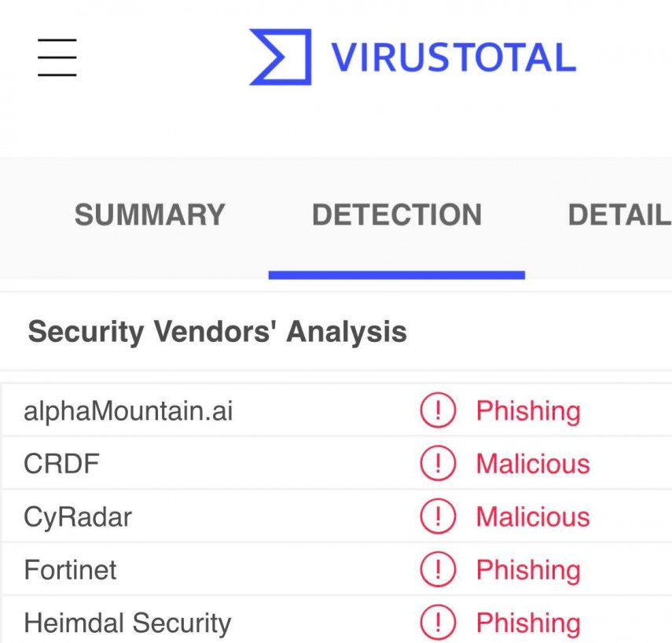Viewport: 672px width, 643px height.
Task: Click the VirusTotal sigma logo icon
Action: tap(281, 57)
